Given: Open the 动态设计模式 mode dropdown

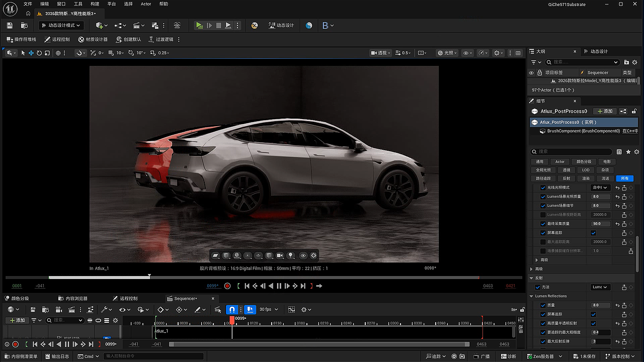Looking at the screenshot, I should tap(60, 25).
